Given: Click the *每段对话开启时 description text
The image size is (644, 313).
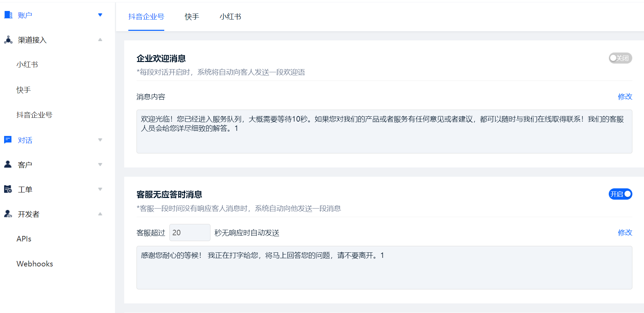Looking at the screenshot, I should [x=221, y=72].
